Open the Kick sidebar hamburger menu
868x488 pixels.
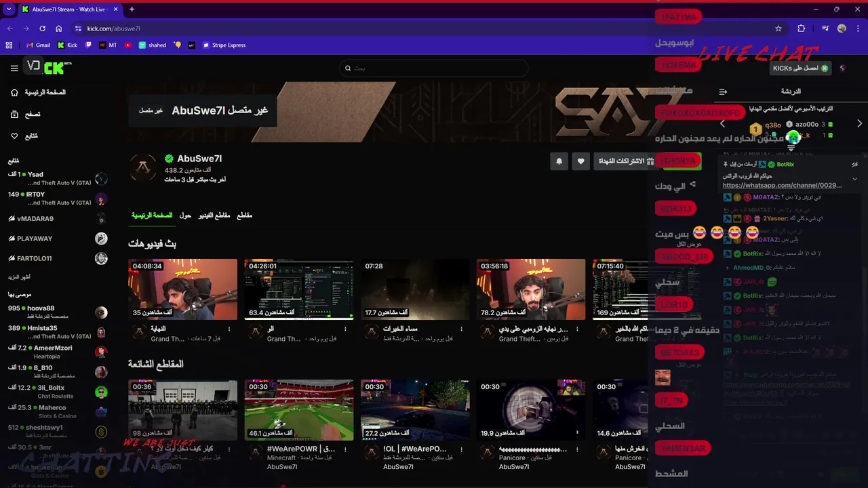coord(14,68)
